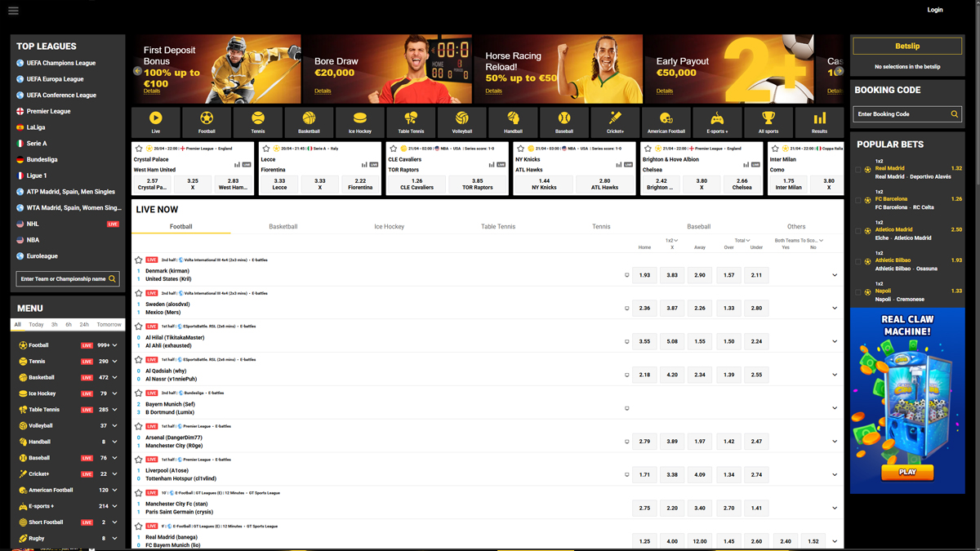Favorite the Crystal Palace vs West Ham card
The width and height of the screenshot is (980, 551).
(139, 149)
